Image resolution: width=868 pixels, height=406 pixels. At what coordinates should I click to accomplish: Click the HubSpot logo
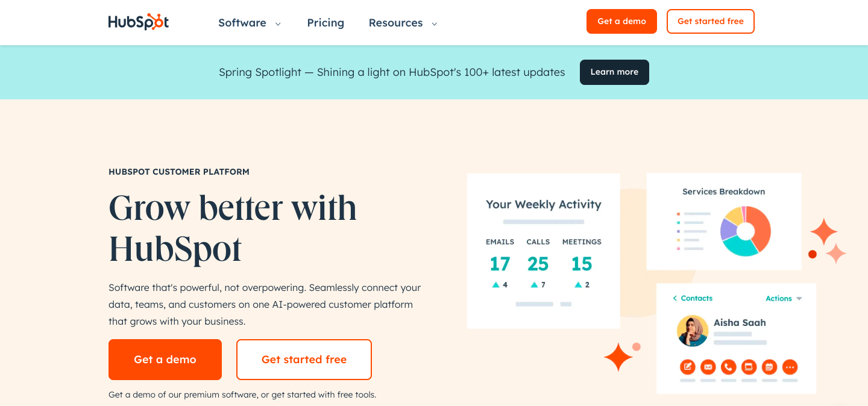tap(139, 22)
